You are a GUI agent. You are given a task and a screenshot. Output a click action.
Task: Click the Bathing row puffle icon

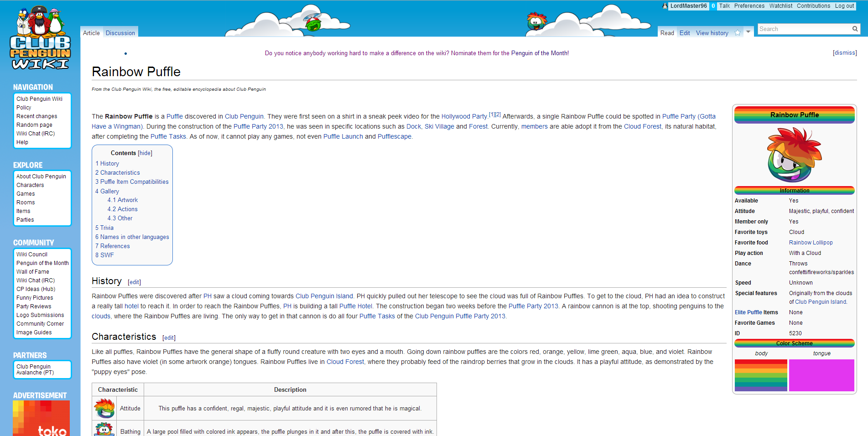coord(104,429)
